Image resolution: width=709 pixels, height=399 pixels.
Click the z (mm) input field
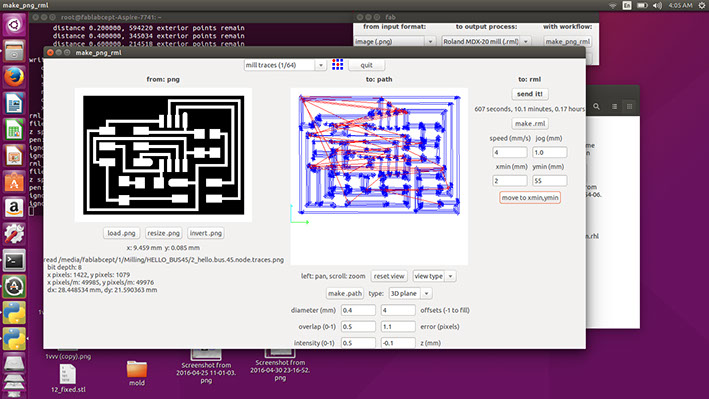click(x=398, y=343)
